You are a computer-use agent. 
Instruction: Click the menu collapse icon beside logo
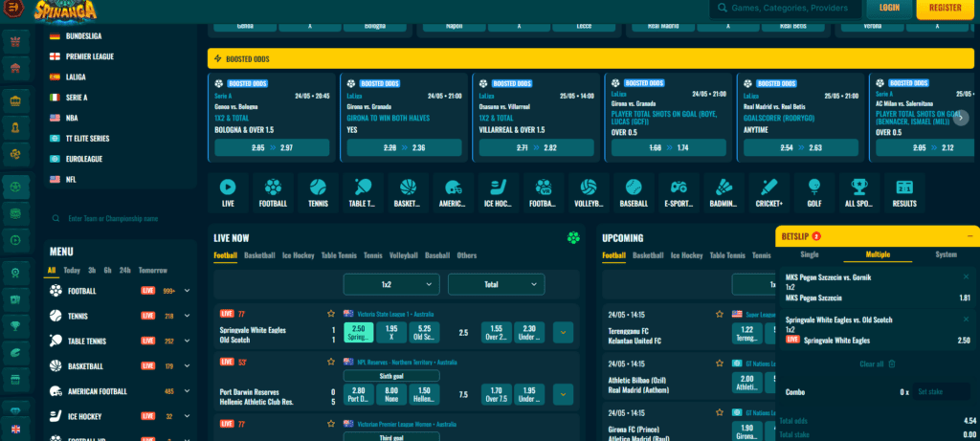12,8
